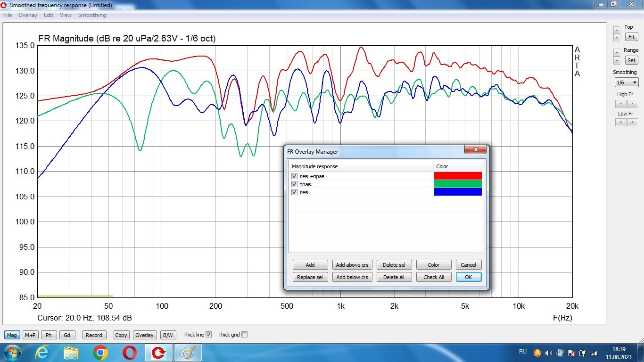Shift Low Fr limit right arrow
This screenshot has width=644, height=362.
tap(633, 123)
